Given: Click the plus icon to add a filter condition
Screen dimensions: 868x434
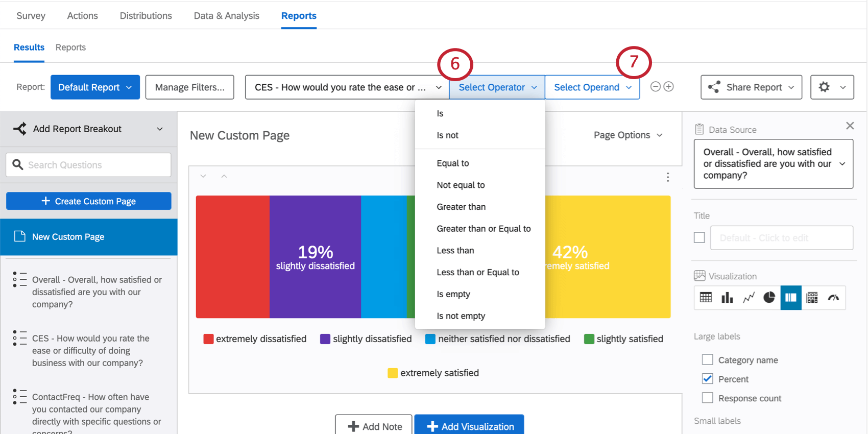Looking at the screenshot, I should point(668,87).
